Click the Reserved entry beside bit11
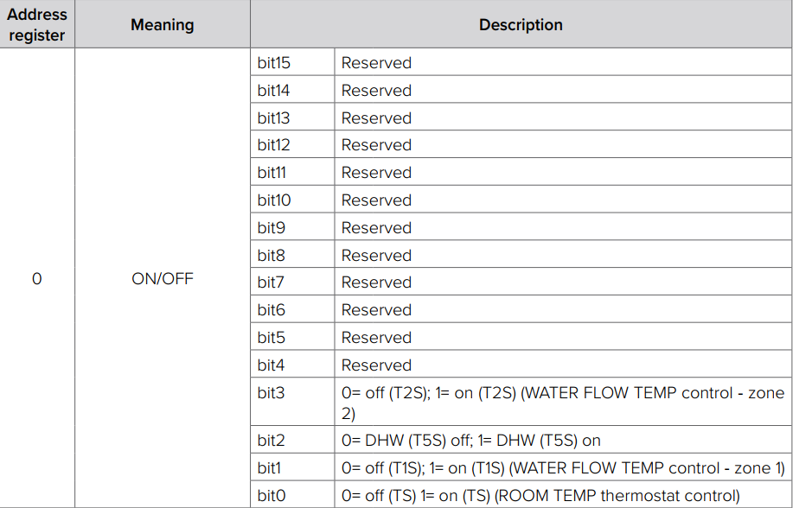Screen dimensions: 812x508 (376, 172)
